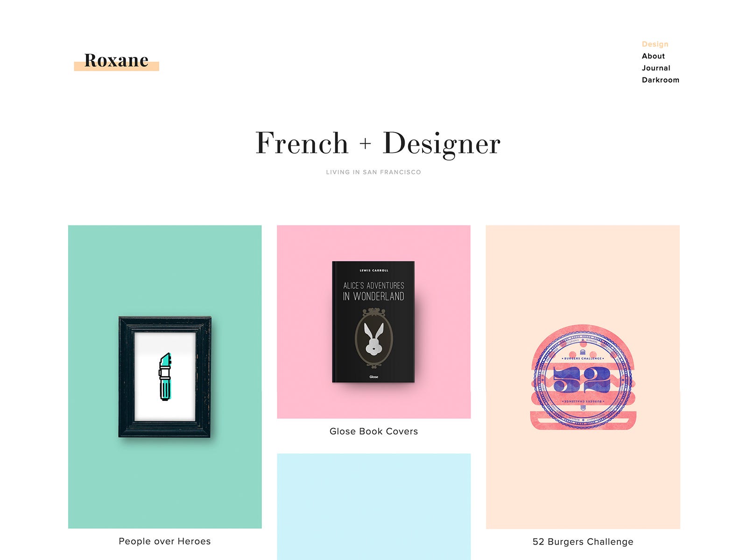
Task: Open the Design menu item
Action: [655, 44]
